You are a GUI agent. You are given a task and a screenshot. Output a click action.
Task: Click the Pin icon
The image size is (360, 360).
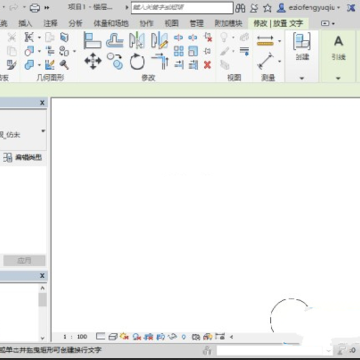point(207,51)
